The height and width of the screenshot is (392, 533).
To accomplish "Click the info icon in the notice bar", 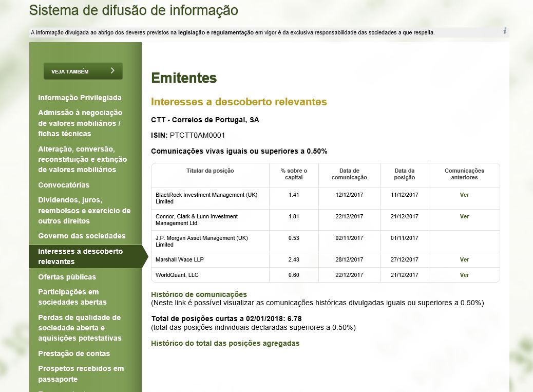I will [505, 31].
